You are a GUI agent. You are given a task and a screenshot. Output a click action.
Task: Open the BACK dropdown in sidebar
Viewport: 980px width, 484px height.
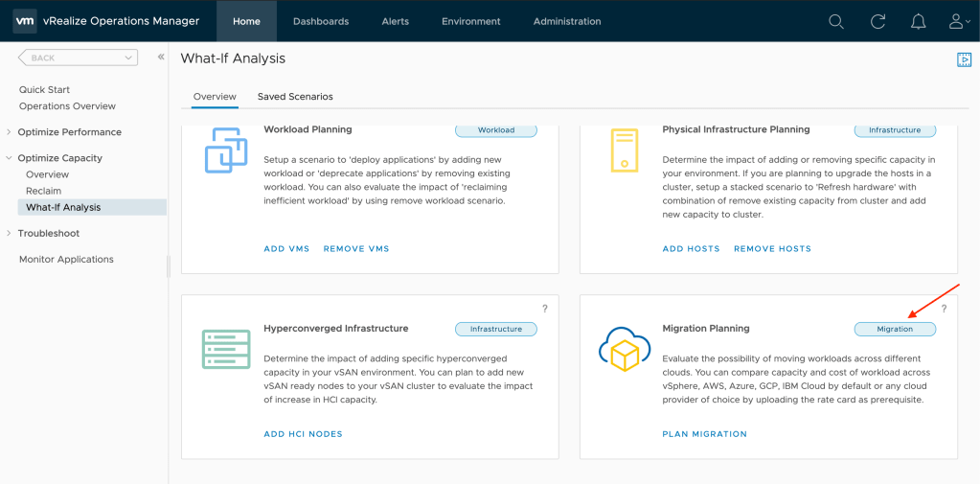click(79, 58)
